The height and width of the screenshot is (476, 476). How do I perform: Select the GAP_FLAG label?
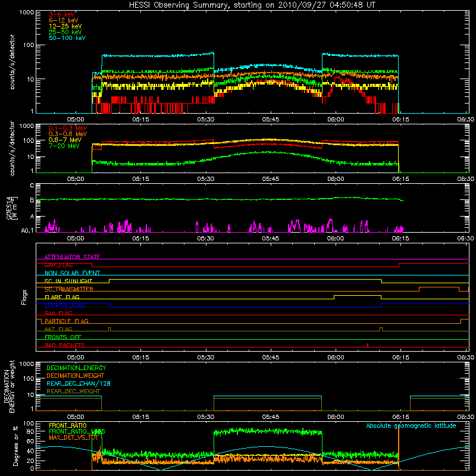pyautogui.click(x=58, y=265)
